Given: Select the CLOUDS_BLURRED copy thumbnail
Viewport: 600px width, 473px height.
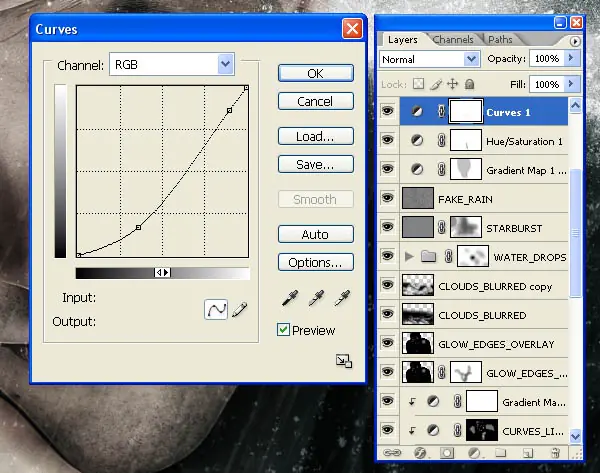Looking at the screenshot, I should (418, 285).
